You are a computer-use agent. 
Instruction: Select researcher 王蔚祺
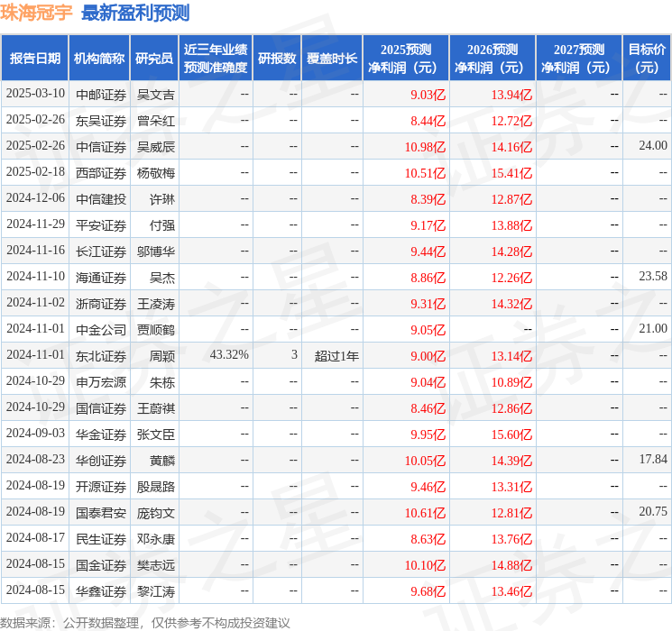tap(156, 408)
